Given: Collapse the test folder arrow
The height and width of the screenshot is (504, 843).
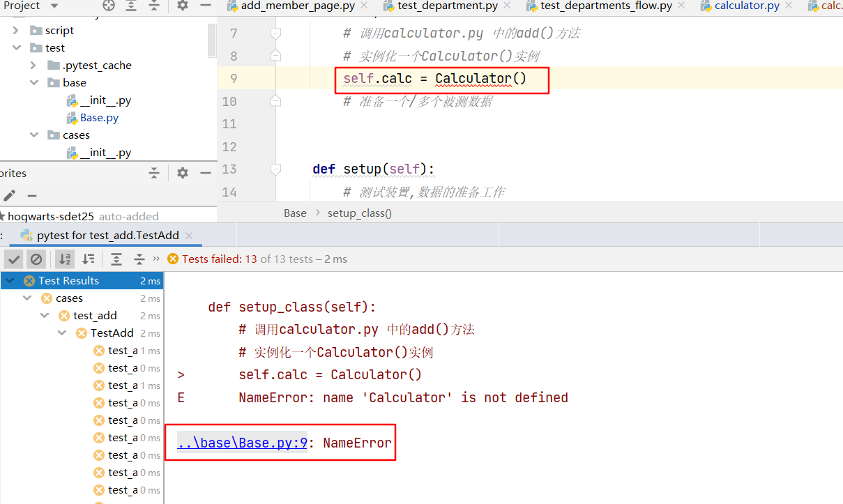Looking at the screenshot, I should tap(16, 48).
